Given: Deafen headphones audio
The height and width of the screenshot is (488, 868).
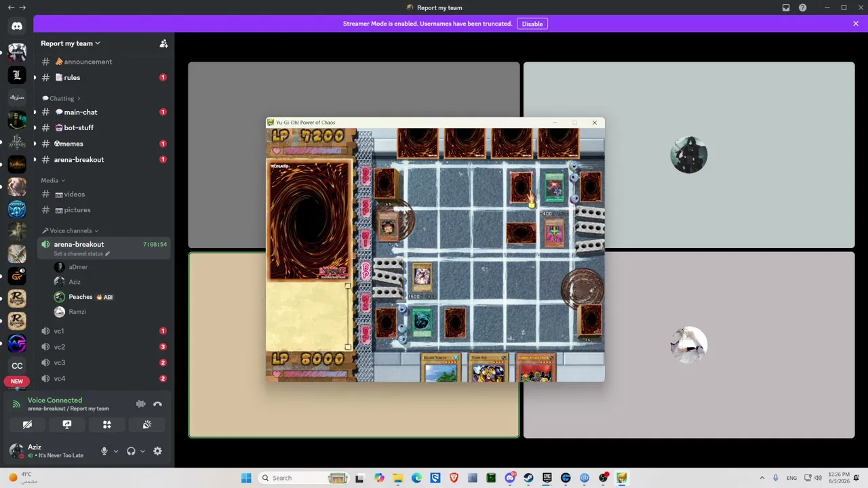Looking at the screenshot, I should tap(131, 451).
